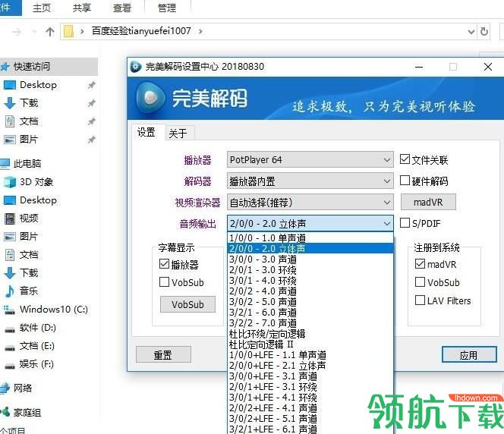Open the 播放器 PotPlayer 64 dropdown
This screenshot has width=504, height=434.
(310, 159)
